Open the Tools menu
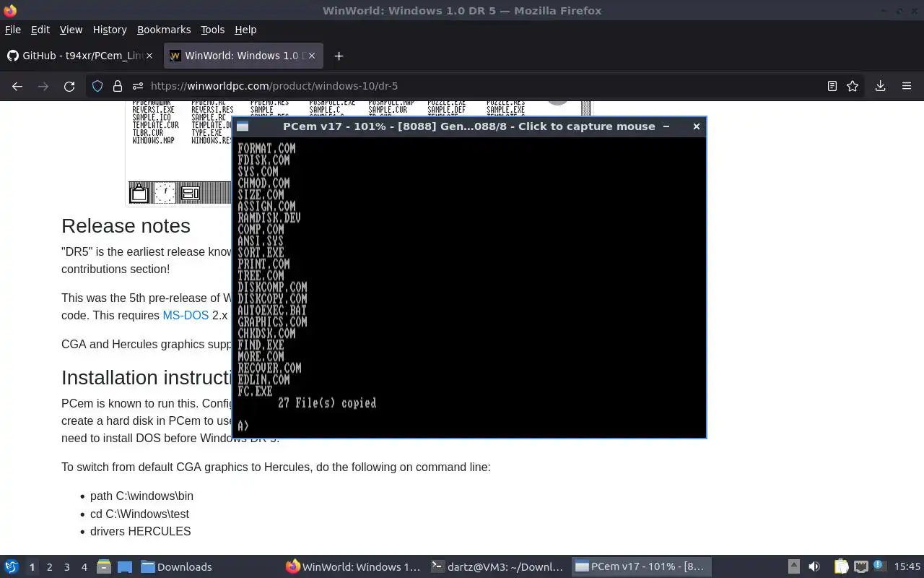This screenshot has height=578, width=924. pyautogui.click(x=212, y=30)
